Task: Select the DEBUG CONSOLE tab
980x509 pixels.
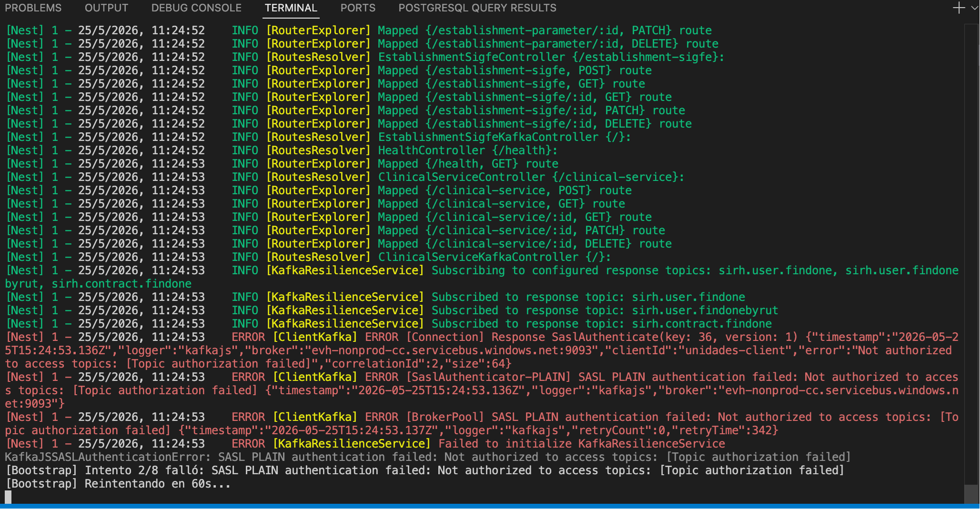Action: pos(196,8)
